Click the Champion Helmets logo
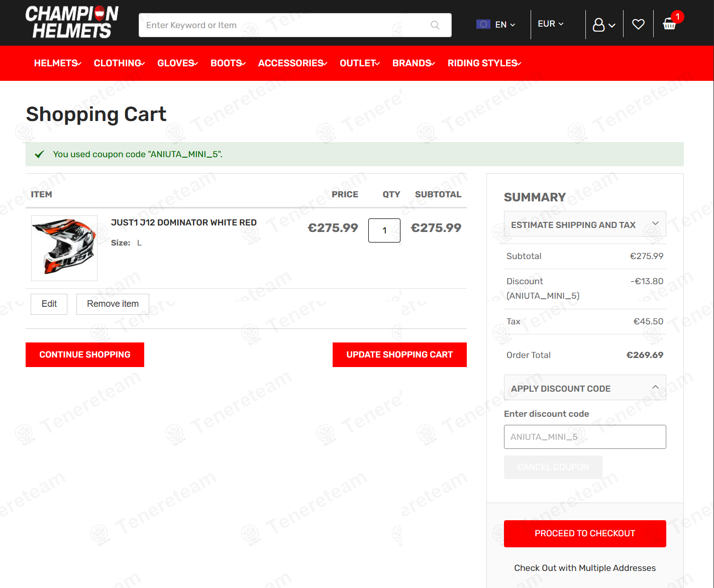This screenshot has width=714, height=588. [72, 23]
